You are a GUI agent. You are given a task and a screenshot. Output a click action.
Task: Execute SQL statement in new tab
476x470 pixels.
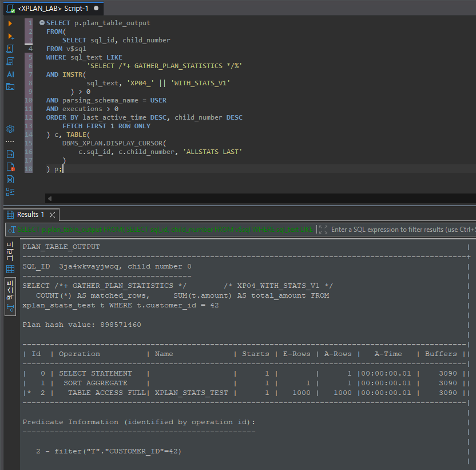click(11, 37)
